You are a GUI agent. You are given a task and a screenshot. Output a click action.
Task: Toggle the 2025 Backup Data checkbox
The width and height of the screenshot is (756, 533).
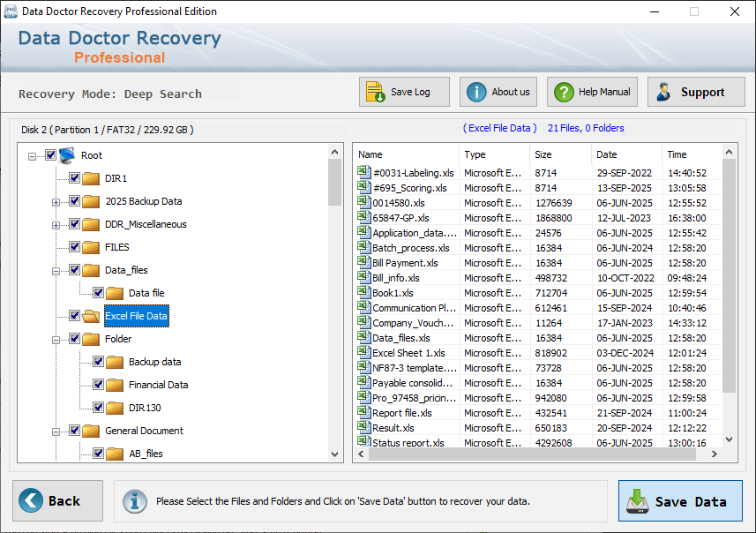74,200
